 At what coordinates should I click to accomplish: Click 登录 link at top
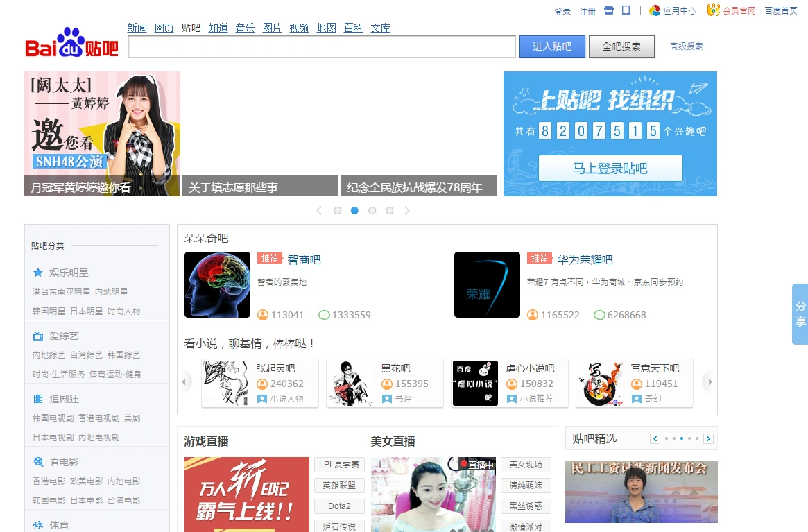(x=562, y=11)
